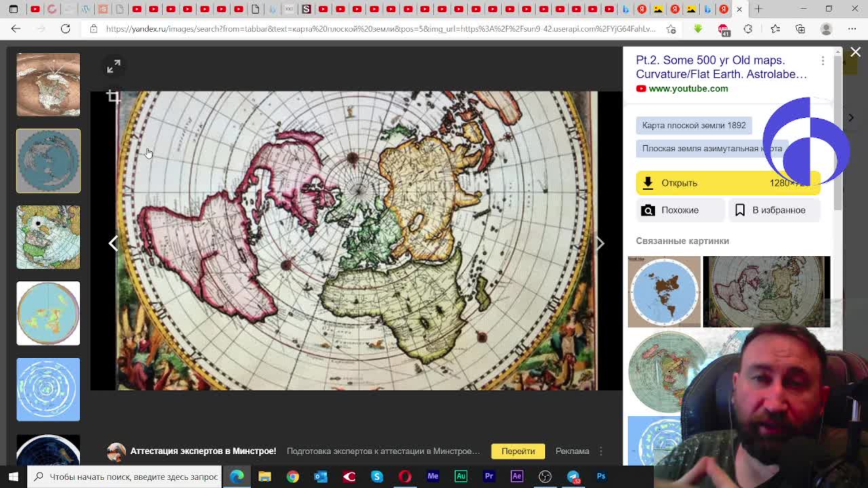Click the URL address bar
Viewport: 868px width, 488px height.
(x=380, y=29)
